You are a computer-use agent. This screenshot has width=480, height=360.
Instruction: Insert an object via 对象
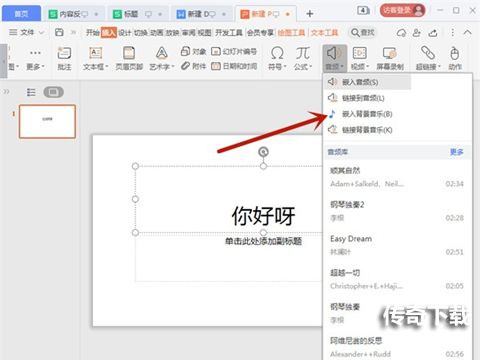pos(193,51)
